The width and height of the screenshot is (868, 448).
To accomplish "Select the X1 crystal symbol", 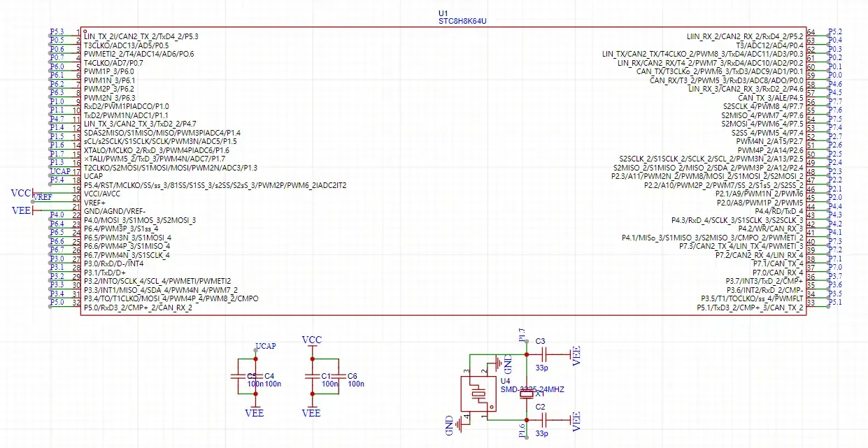I will tap(527, 393).
